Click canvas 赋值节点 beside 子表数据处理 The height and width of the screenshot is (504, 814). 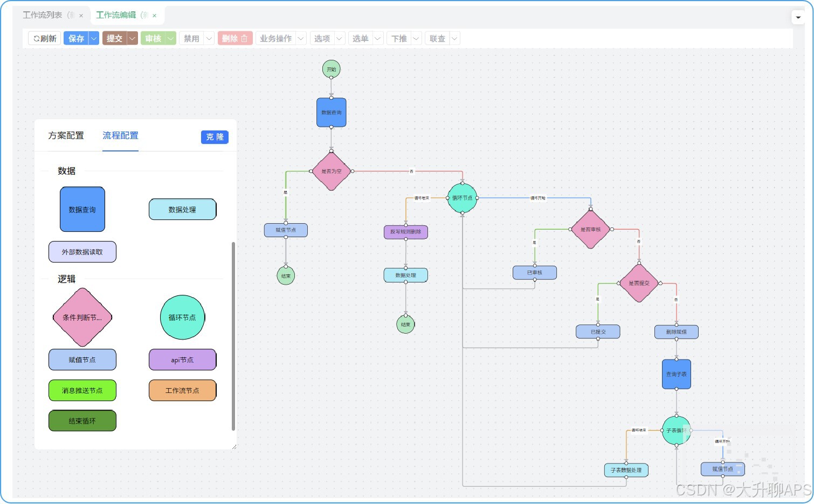pos(723,469)
